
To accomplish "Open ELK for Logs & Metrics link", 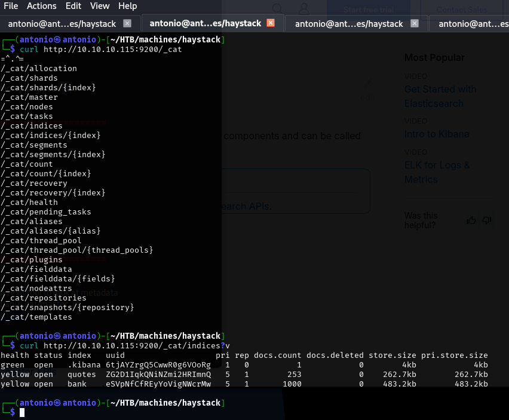I will (x=437, y=172).
